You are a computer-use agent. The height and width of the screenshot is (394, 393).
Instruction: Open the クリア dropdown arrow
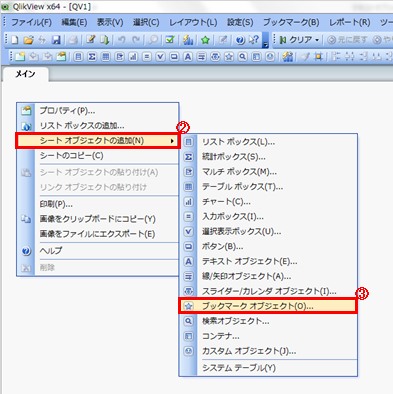tap(317, 40)
